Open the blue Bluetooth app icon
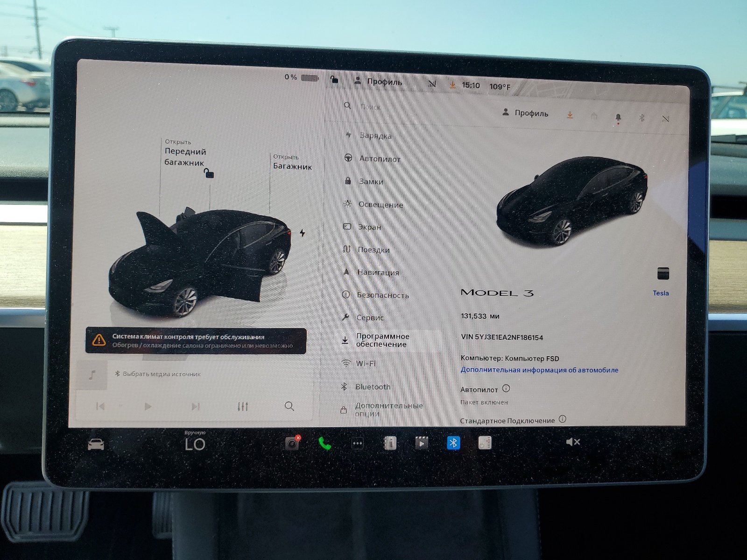Image resolution: width=747 pixels, height=560 pixels. click(453, 442)
